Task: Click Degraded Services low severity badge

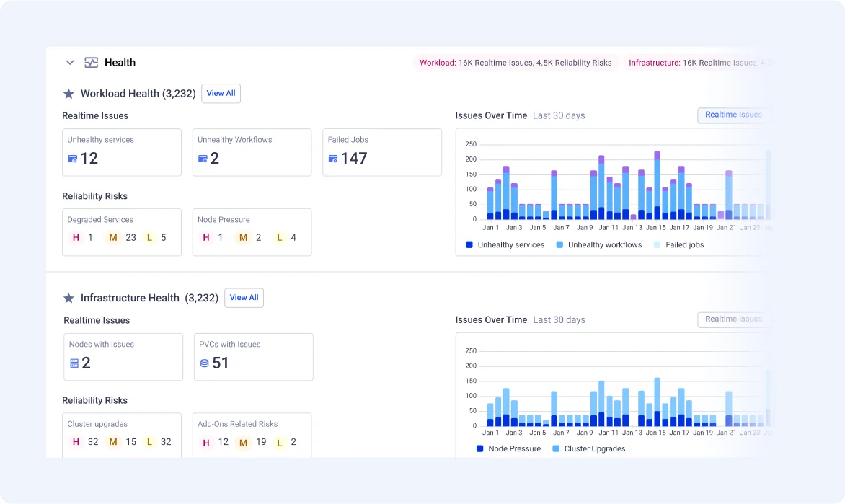Action: [149, 238]
